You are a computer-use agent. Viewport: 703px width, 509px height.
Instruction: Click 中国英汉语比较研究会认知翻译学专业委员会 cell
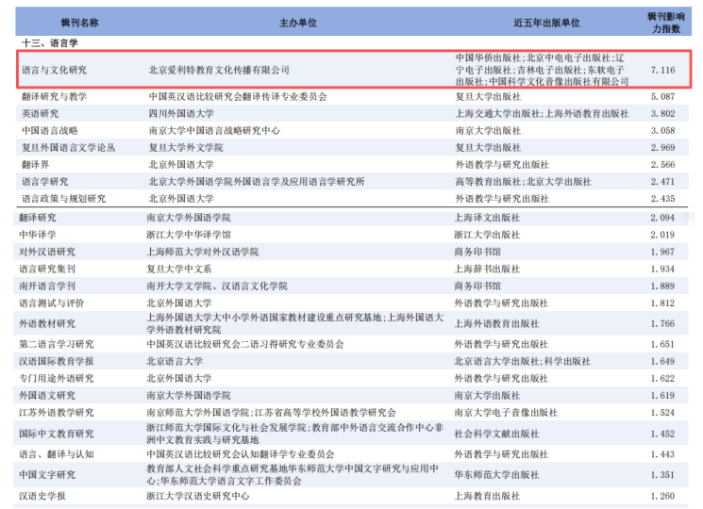pos(240,454)
